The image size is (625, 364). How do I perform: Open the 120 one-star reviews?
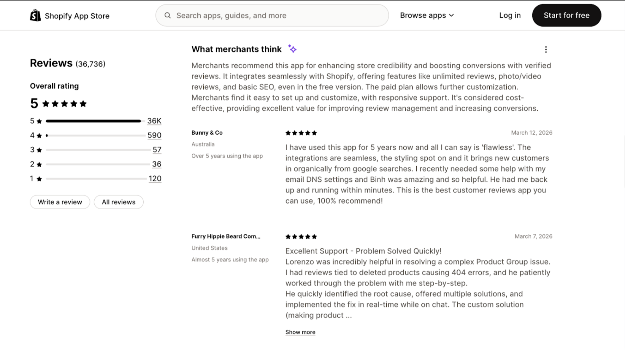[155, 179]
